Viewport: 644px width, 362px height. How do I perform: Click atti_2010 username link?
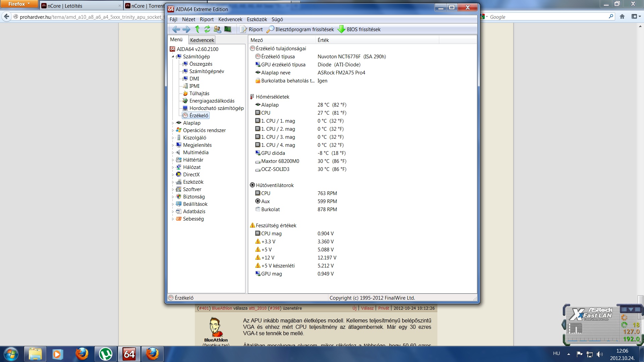click(x=257, y=308)
